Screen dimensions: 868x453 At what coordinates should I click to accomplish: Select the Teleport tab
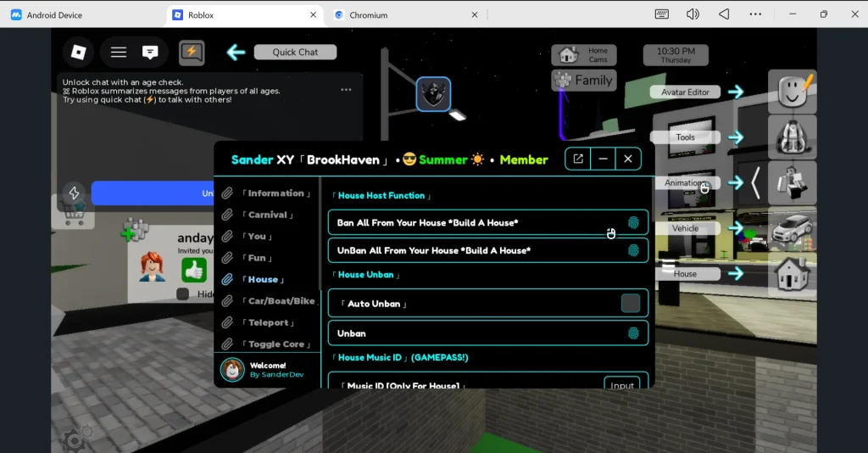[267, 323]
